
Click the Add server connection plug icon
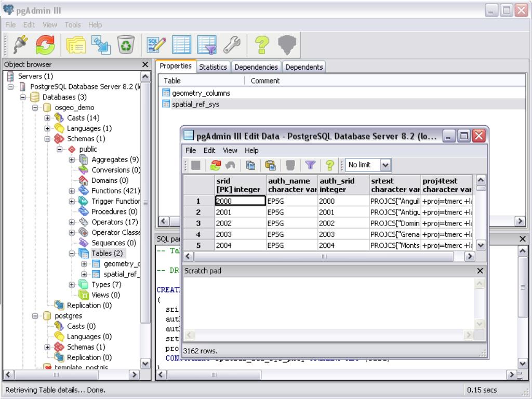(21, 45)
